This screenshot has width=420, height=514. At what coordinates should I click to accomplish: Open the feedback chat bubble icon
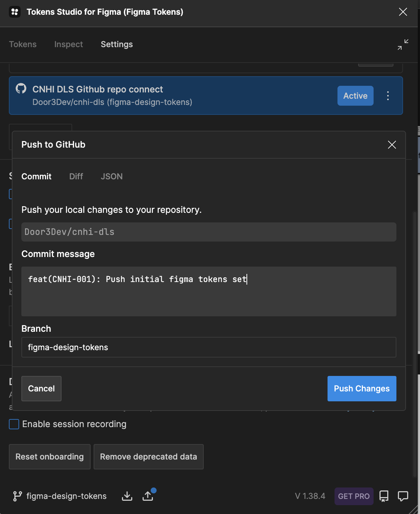(x=403, y=496)
